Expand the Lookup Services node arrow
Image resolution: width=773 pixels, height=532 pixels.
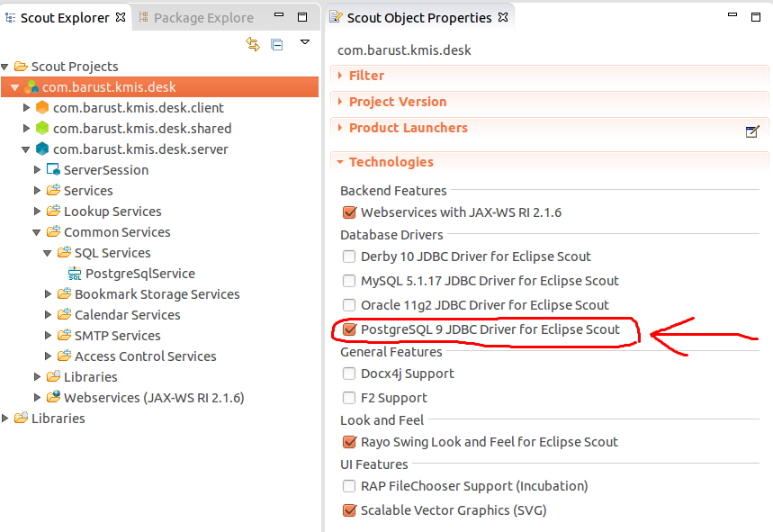pyautogui.click(x=38, y=211)
